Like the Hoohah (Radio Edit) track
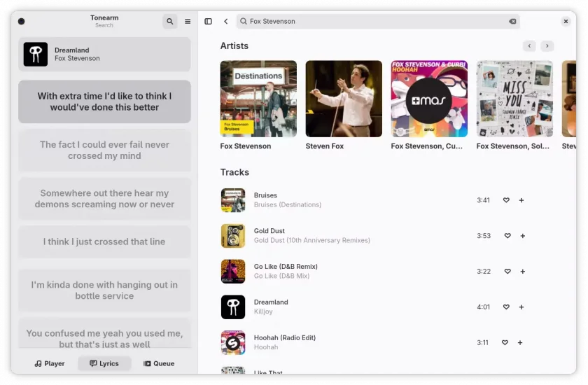Screen dimensions: 588x385 (x=505, y=342)
